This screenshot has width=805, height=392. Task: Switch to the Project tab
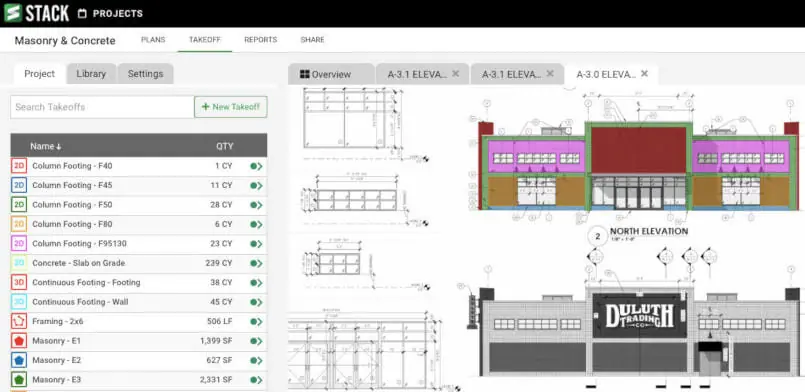[x=40, y=74]
